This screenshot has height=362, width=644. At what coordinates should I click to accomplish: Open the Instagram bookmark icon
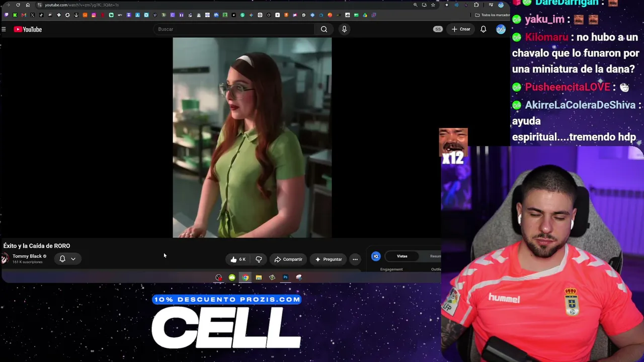pos(94,15)
